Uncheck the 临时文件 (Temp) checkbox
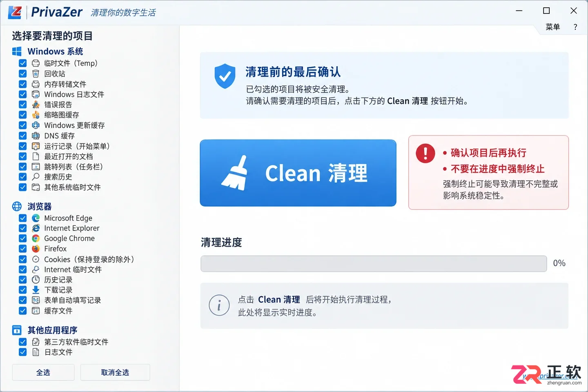Viewport: 588px width, 392px height. 23,63
